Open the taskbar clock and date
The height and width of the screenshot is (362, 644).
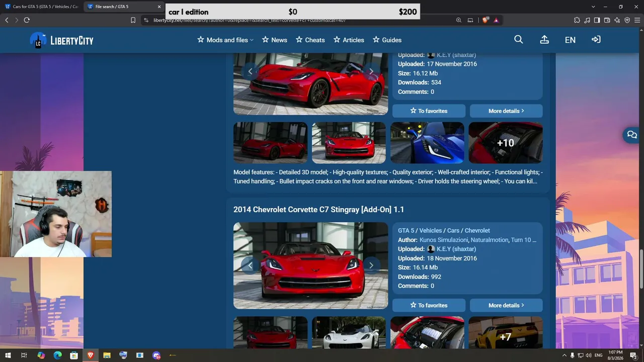click(615, 355)
